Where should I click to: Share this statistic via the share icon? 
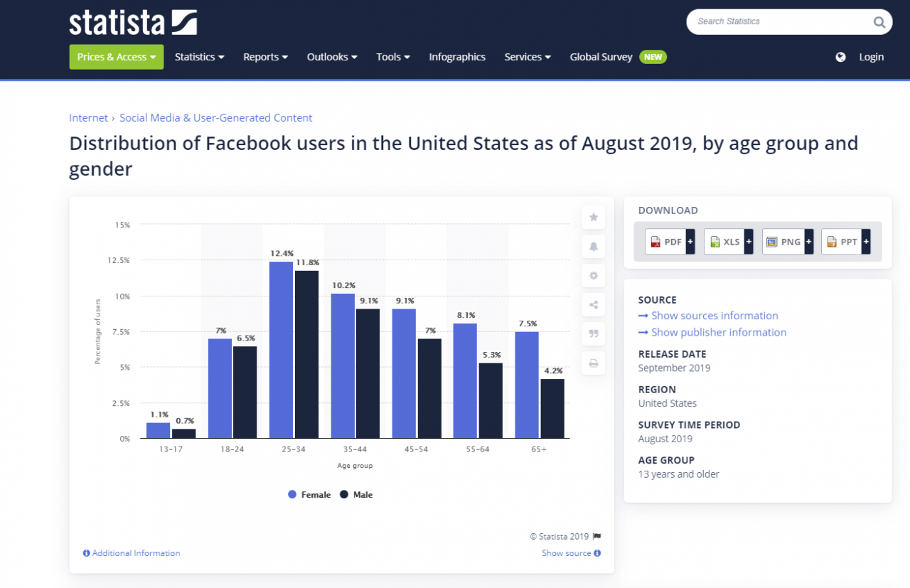[x=593, y=304]
